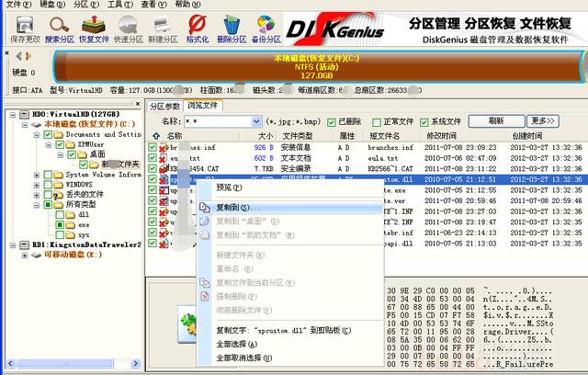The height and width of the screenshot is (375, 588).
Task: Enable the 正常文件 checkbox
Action: (x=376, y=122)
